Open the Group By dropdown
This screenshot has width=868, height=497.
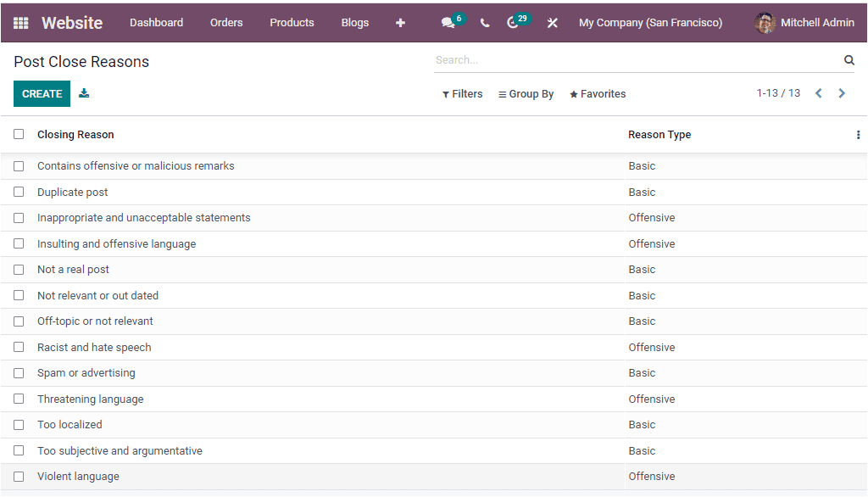coord(526,93)
